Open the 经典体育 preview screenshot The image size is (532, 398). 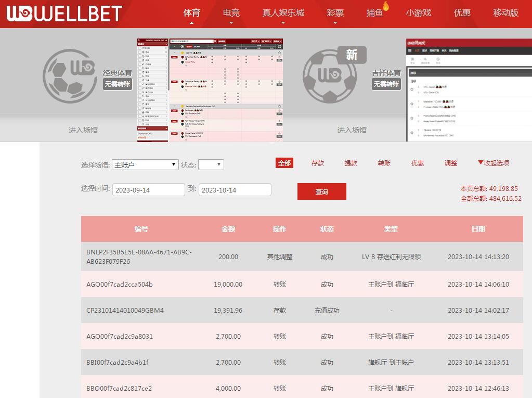210,90
